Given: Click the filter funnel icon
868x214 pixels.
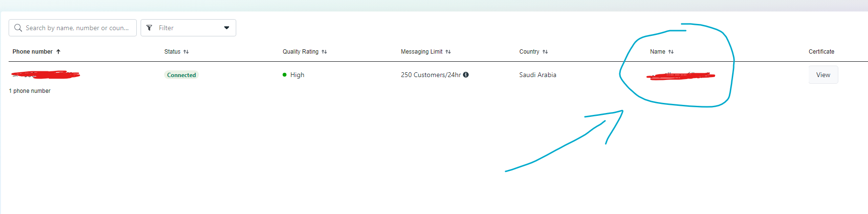Looking at the screenshot, I should pyautogui.click(x=149, y=28).
